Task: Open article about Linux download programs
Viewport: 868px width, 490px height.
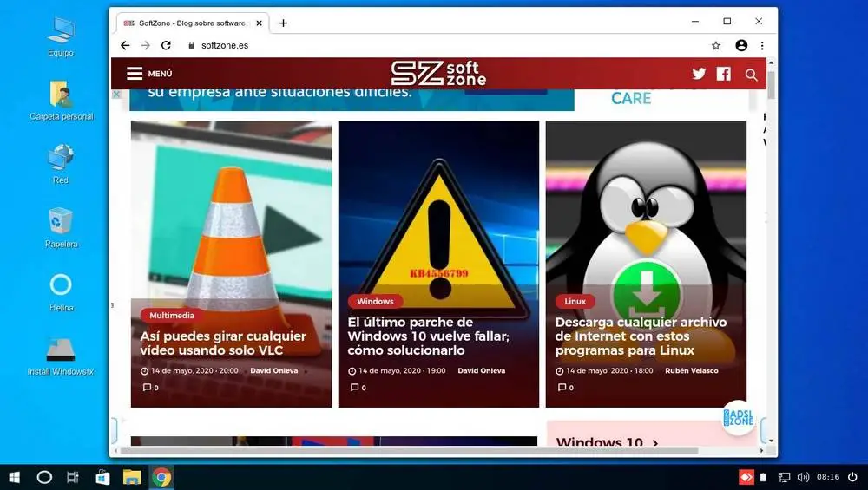Action: click(641, 336)
